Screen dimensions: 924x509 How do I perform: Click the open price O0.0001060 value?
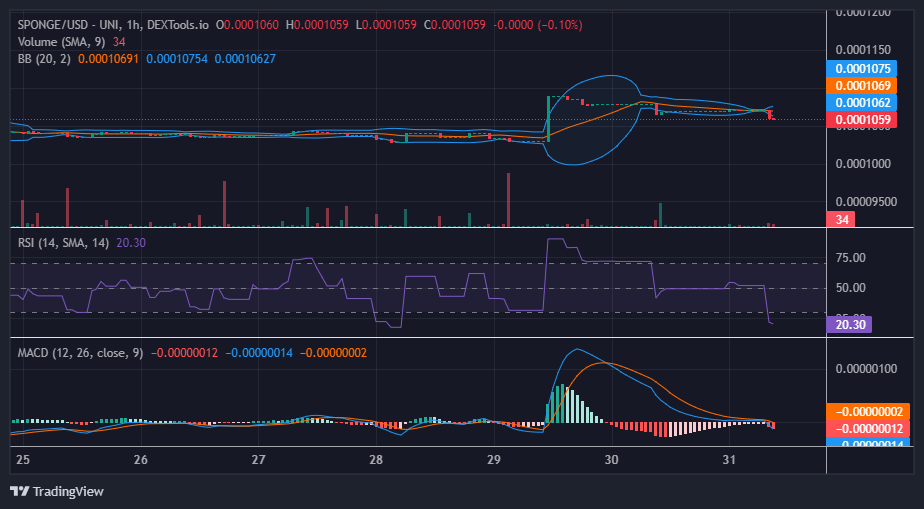(x=248, y=25)
